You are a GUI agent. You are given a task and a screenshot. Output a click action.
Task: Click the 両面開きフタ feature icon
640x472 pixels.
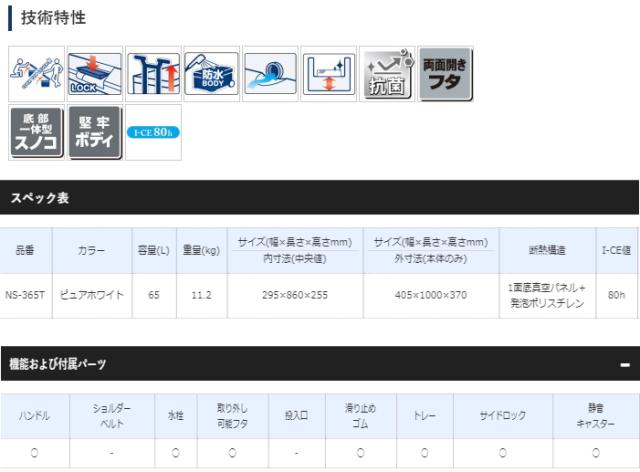(445, 74)
